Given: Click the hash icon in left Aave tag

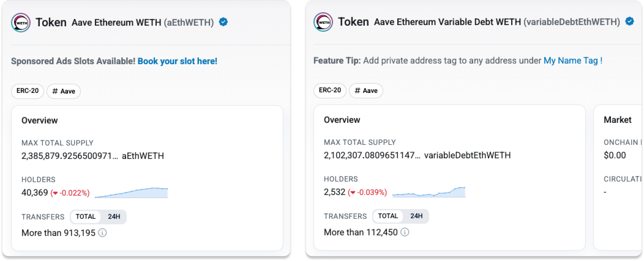Looking at the screenshot, I should [55, 91].
